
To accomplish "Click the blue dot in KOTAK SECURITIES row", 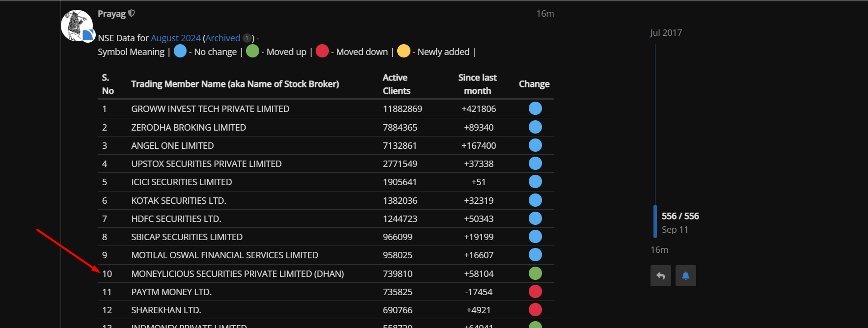I will point(535,200).
